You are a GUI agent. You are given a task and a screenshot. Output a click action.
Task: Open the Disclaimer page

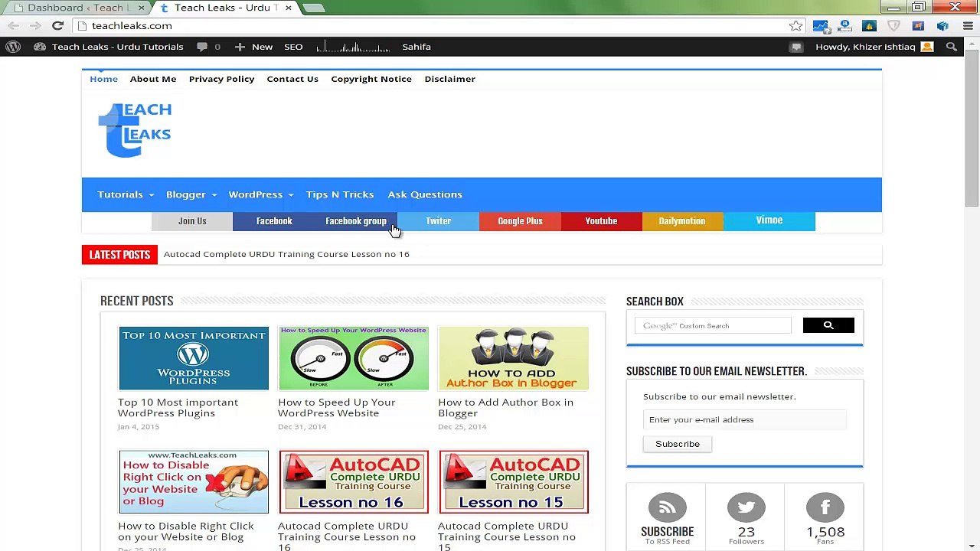tap(450, 79)
